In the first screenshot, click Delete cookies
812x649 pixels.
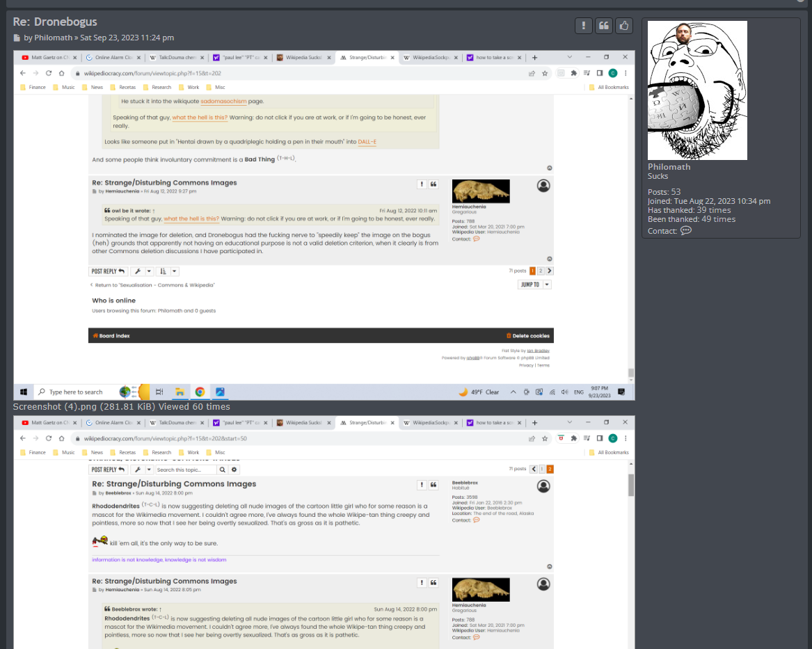point(527,336)
